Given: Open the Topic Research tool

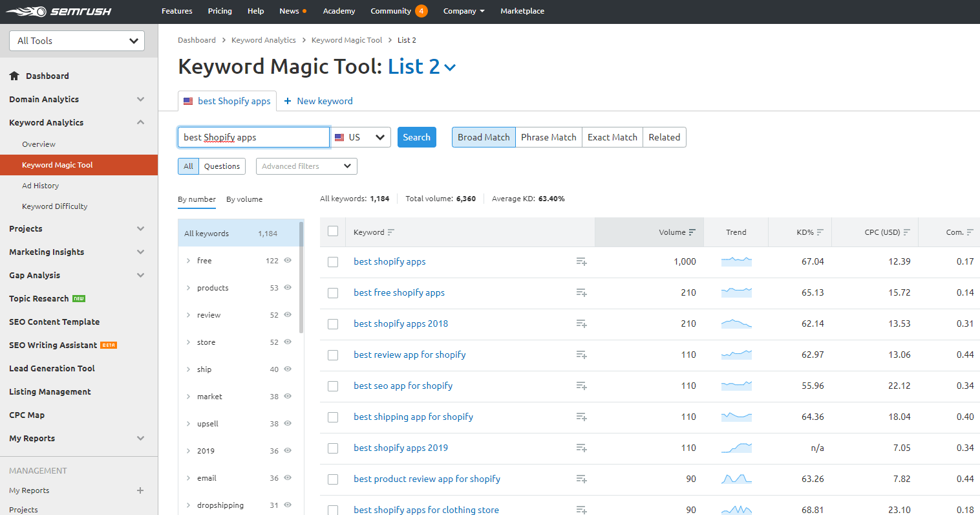Looking at the screenshot, I should 39,298.
